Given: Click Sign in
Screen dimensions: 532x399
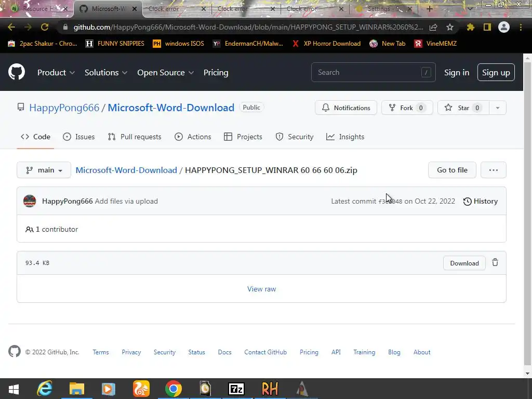Looking at the screenshot, I should pyautogui.click(x=457, y=72).
